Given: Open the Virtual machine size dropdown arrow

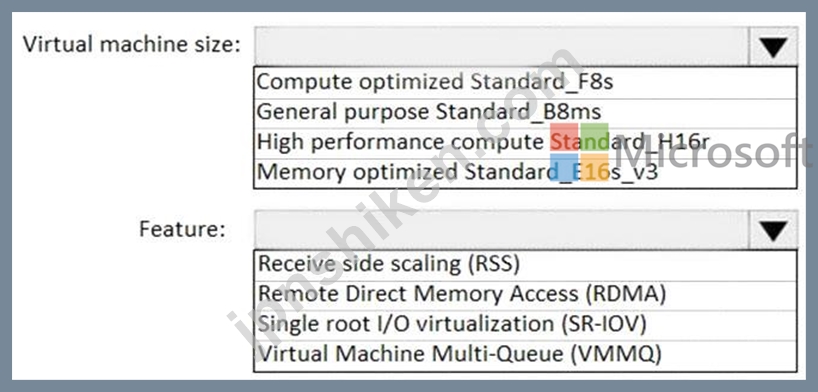Looking at the screenshot, I should 773,46.
